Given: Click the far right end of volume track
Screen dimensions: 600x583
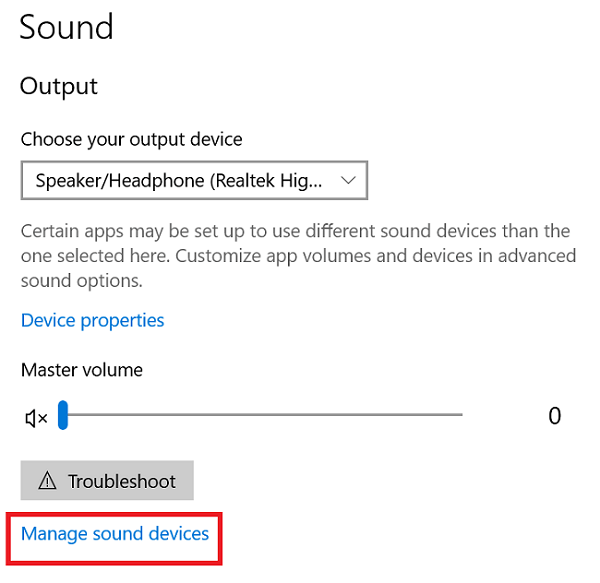Looking at the screenshot, I should pos(460,414).
